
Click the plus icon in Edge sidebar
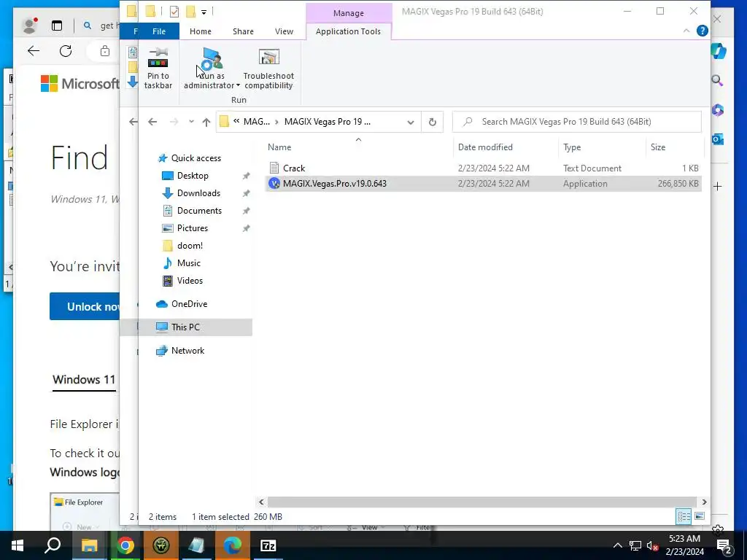tap(718, 186)
